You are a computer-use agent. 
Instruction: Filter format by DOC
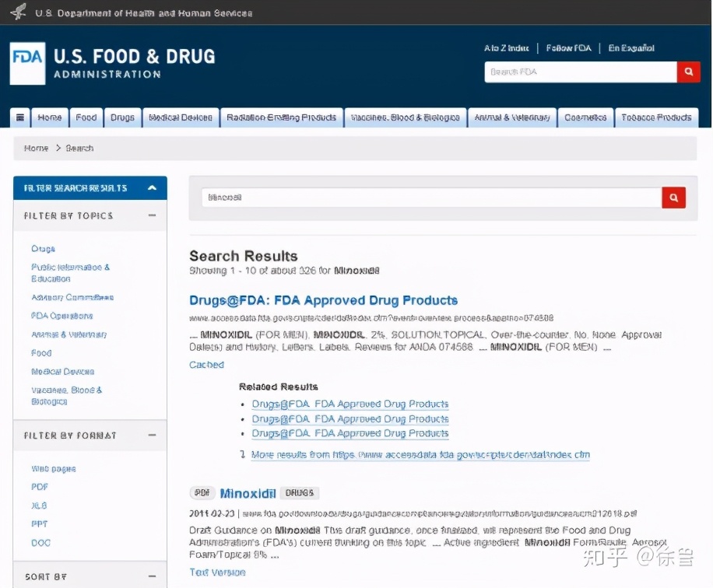point(41,543)
